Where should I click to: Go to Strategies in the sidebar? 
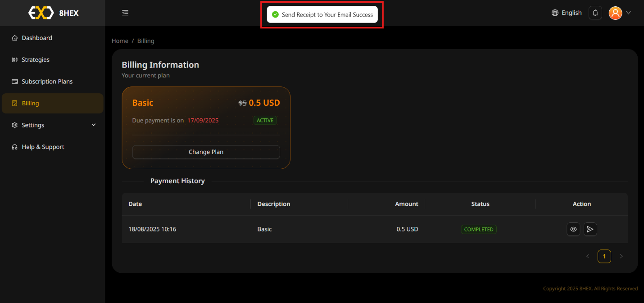tap(36, 59)
